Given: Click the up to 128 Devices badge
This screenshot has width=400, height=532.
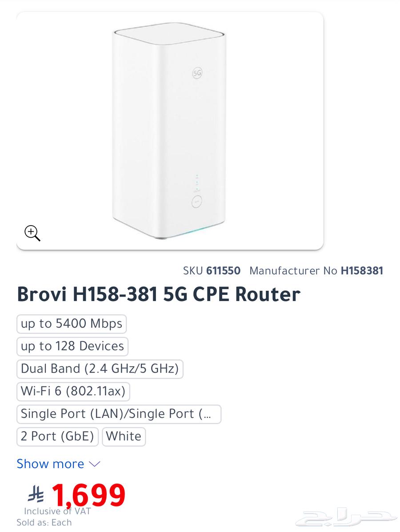Looking at the screenshot, I should (72, 346).
